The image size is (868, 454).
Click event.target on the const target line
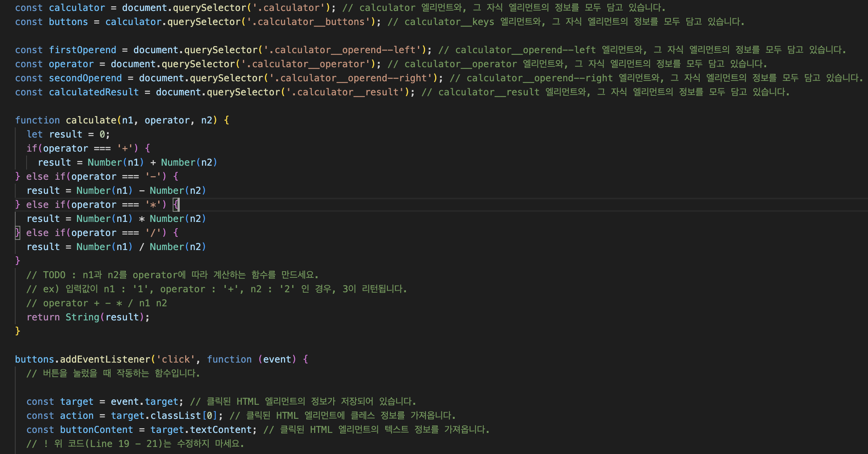(144, 401)
